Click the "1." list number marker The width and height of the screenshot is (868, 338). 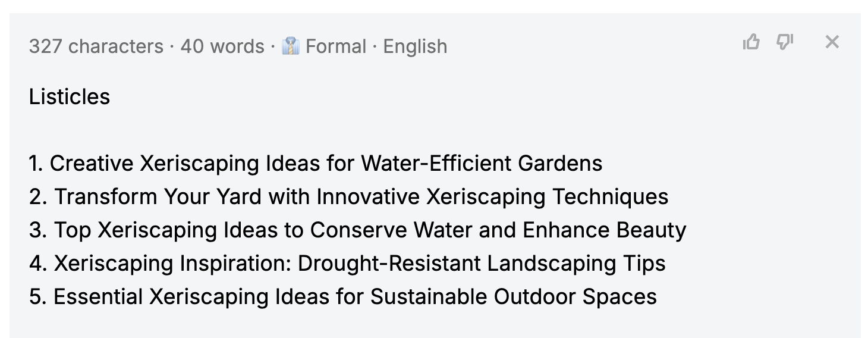coord(36,163)
